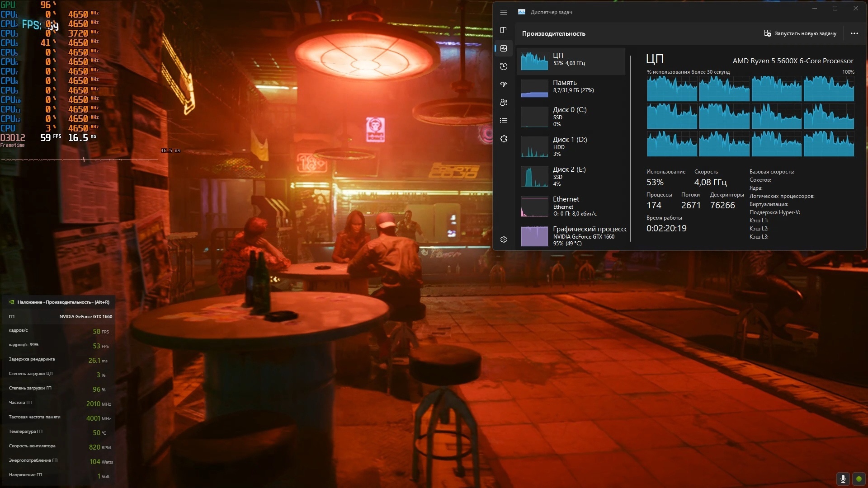
Task: Select the GPU NVIDIA GeForce GTX 1660 item
Action: (x=571, y=236)
